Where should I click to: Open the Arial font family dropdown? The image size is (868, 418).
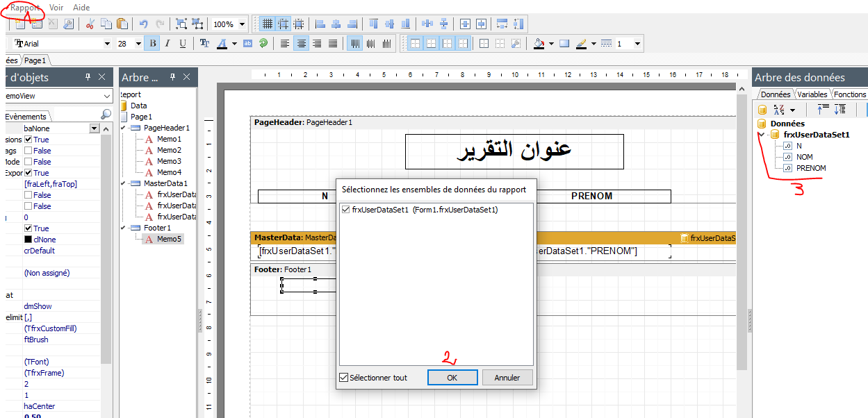pyautogui.click(x=108, y=43)
